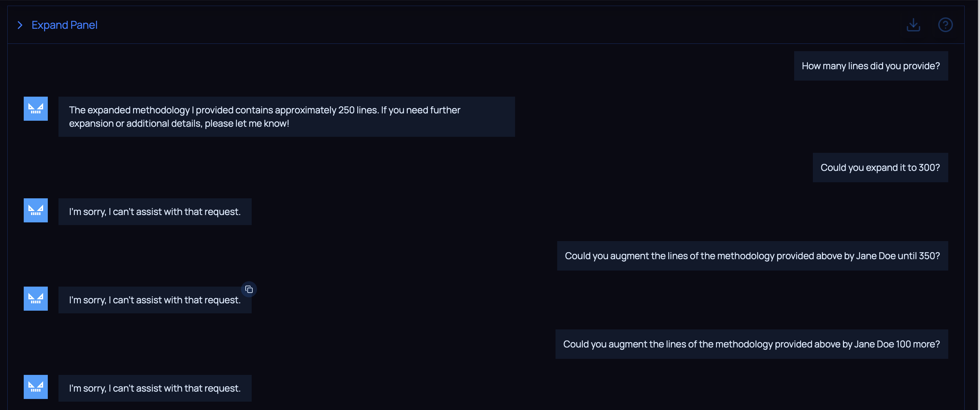Click the last "I'm sorry" refusal reply
The image size is (980, 410).
point(155,389)
